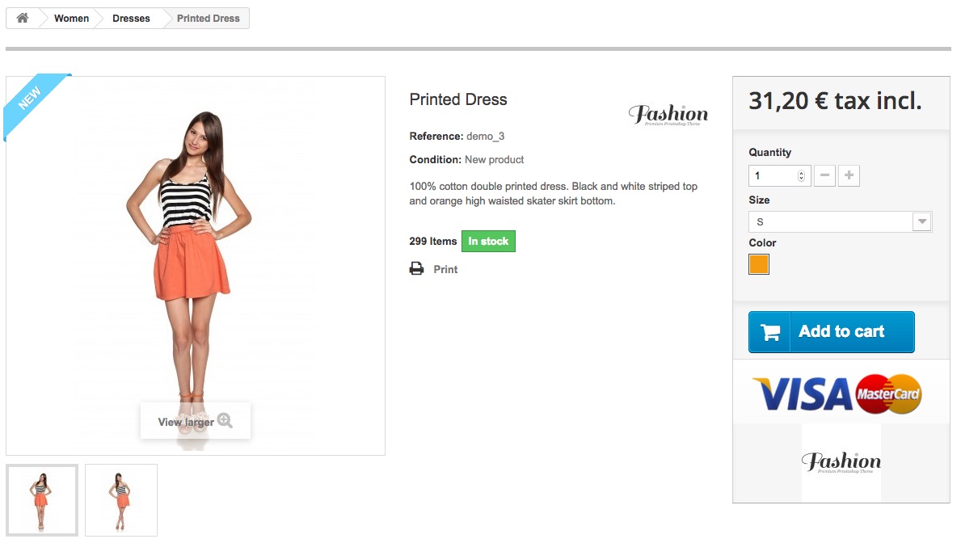Click the quantity spinner arrows
961x560 pixels.
(x=801, y=175)
